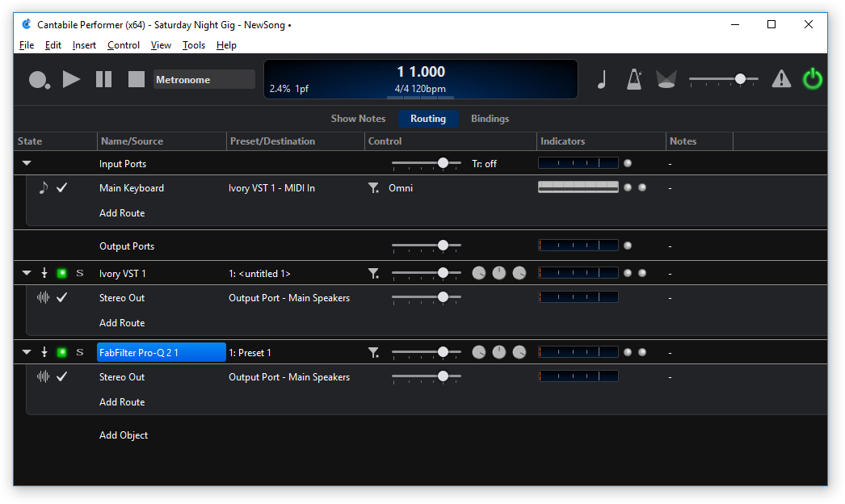
Task: Click the middle knob on FabFilter row
Action: point(499,352)
